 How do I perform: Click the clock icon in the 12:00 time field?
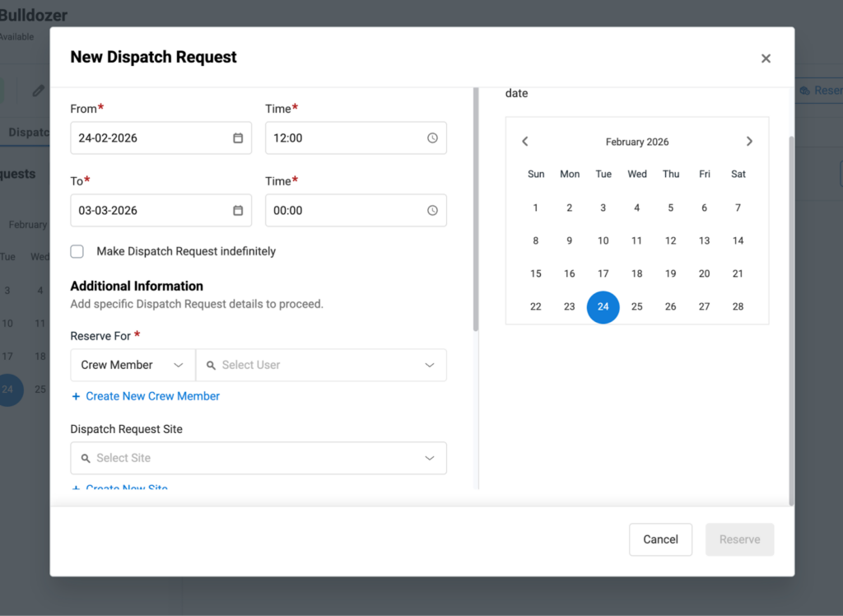[432, 138]
